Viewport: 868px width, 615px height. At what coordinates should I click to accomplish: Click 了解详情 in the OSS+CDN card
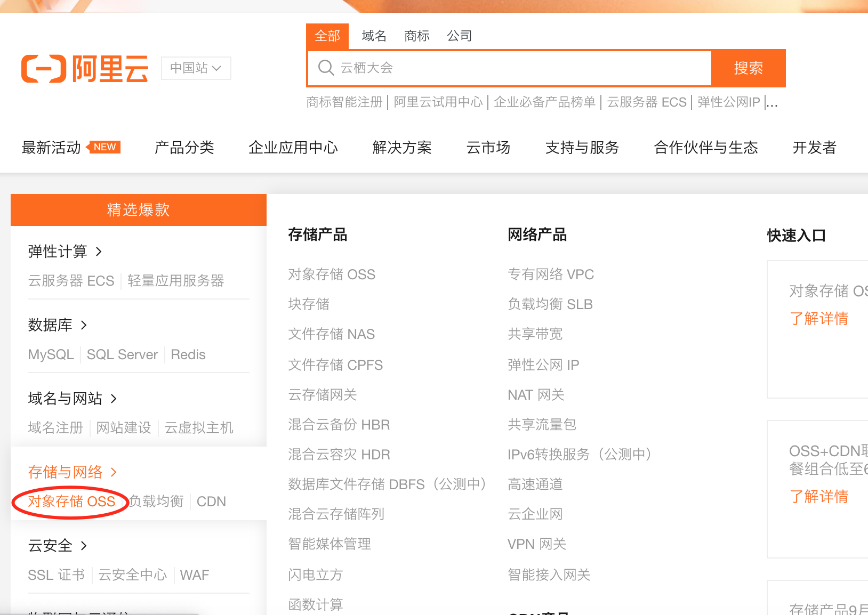819,497
